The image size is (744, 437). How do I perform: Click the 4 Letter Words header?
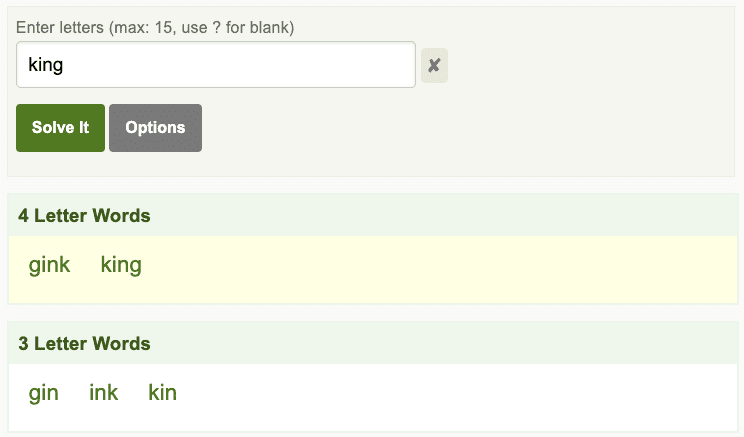pos(84,215)
